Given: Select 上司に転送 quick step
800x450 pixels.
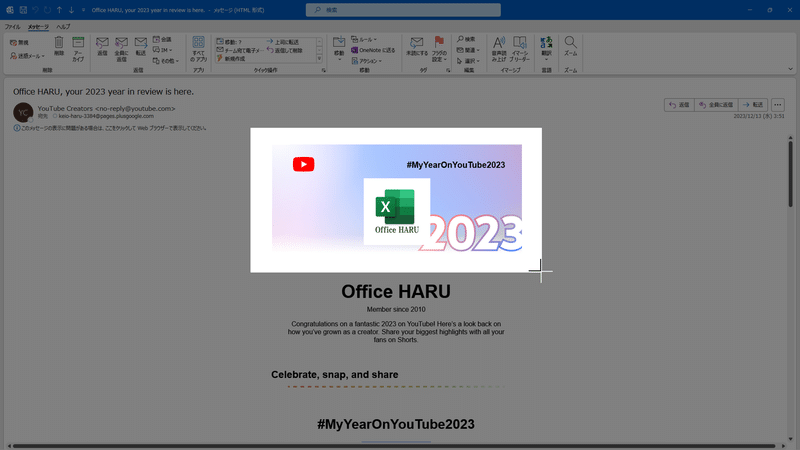Looking at the screenshot, I should point(283,42).
